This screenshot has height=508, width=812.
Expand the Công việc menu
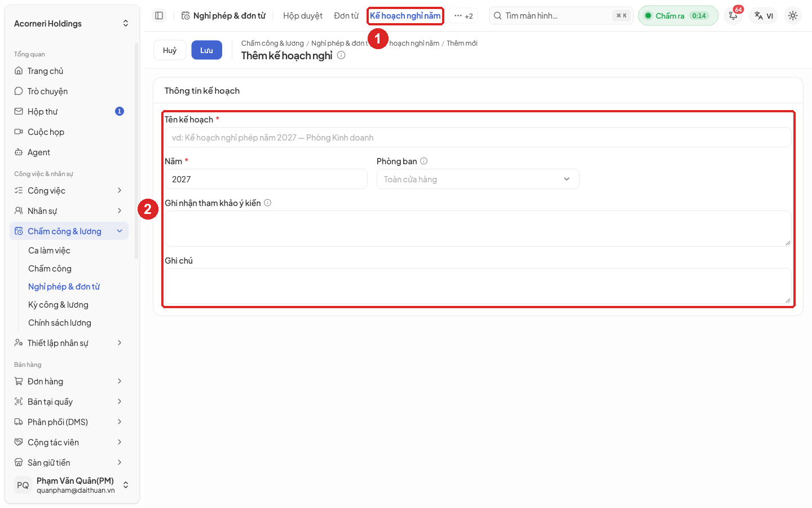pyautogui.click(x=69, y=191)
